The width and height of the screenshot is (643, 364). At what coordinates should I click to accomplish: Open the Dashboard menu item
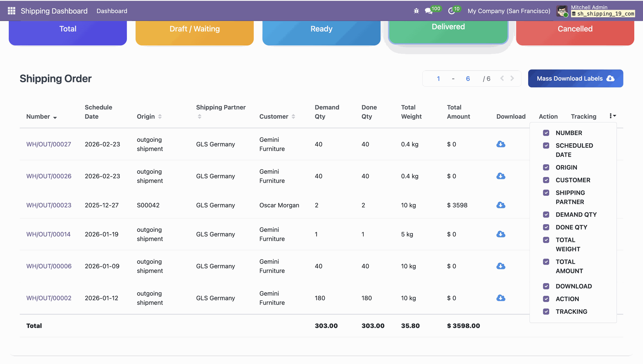(x=112, y=11)
